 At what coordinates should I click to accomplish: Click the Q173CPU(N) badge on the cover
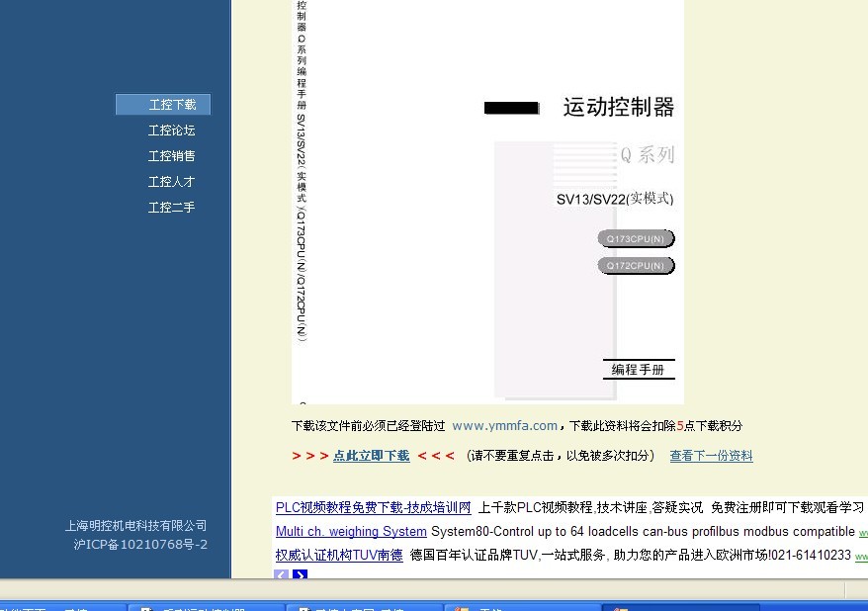point(636,239)
